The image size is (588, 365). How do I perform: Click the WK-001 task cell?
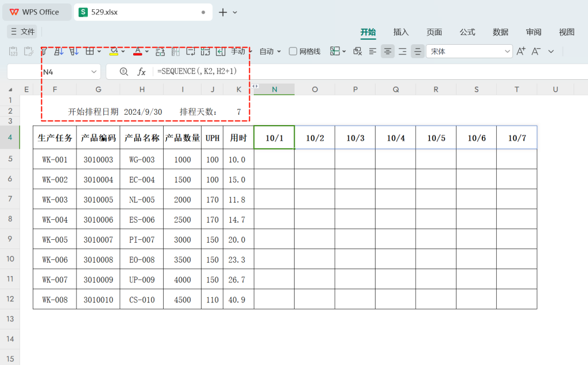[55, 160]
